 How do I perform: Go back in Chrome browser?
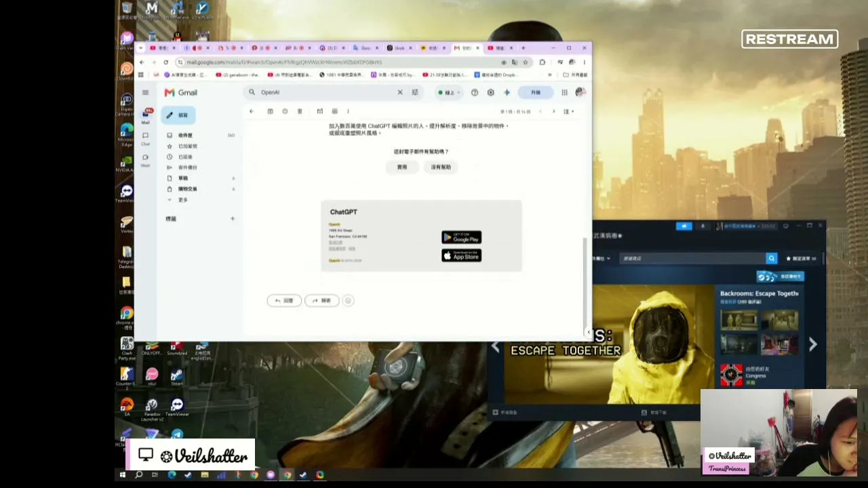[142, 62]
